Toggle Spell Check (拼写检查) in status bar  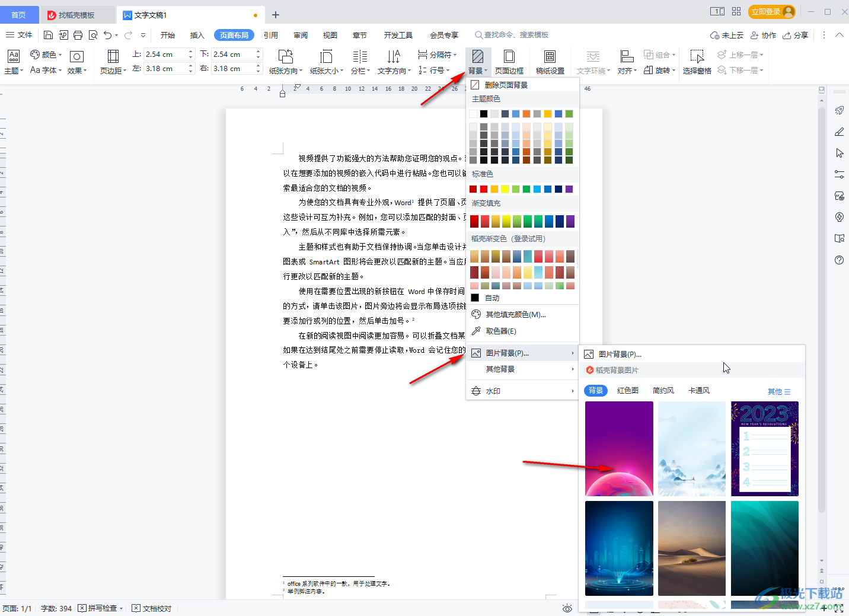click(x=100, y=608)
